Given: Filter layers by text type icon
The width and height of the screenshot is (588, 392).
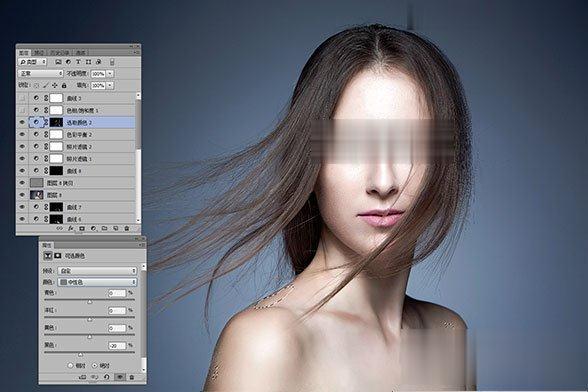Looking at the screenshot, I should tap(78, 62).
